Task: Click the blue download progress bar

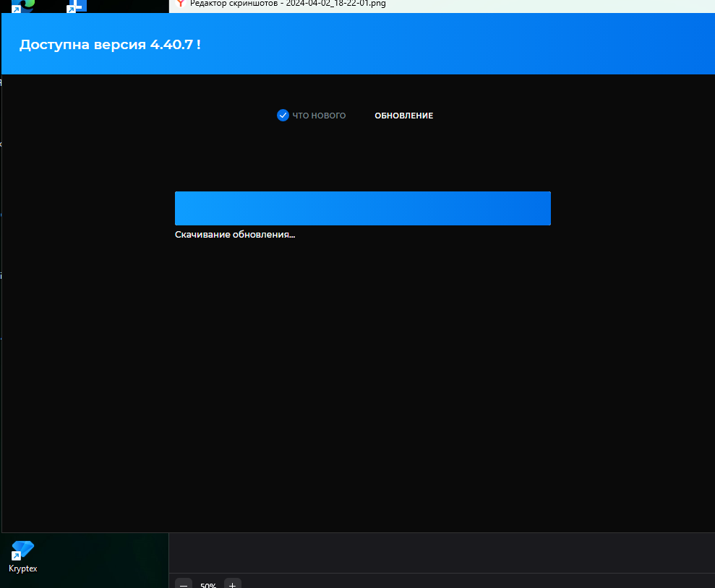Action: coord(362,208)
